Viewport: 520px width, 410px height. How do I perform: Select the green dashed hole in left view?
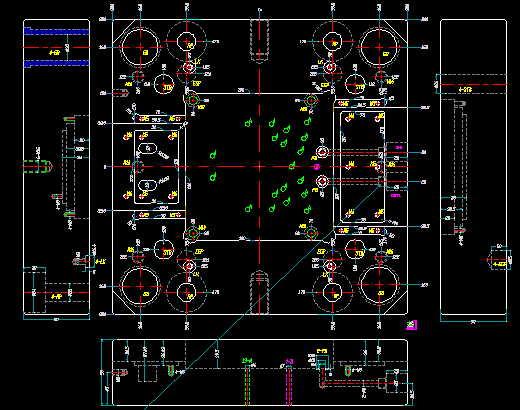35,166
